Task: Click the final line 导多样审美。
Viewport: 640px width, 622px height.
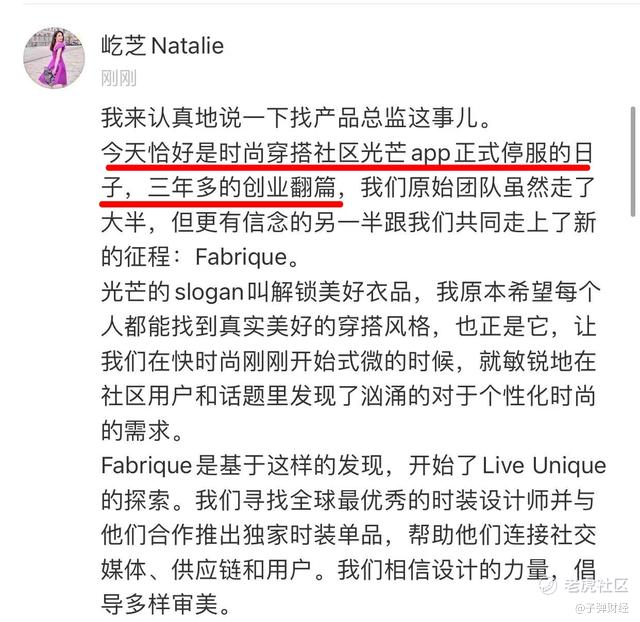Action: pyautogui.click(x=166, y=605)
